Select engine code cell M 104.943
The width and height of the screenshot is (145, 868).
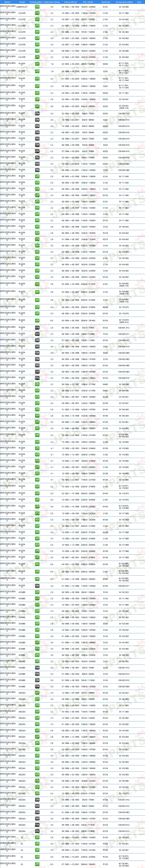click(x=124, y=837)
